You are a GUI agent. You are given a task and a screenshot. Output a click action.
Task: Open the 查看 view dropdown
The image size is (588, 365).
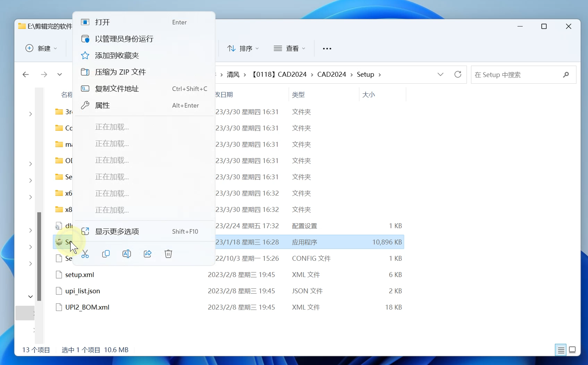coord(289,48)
